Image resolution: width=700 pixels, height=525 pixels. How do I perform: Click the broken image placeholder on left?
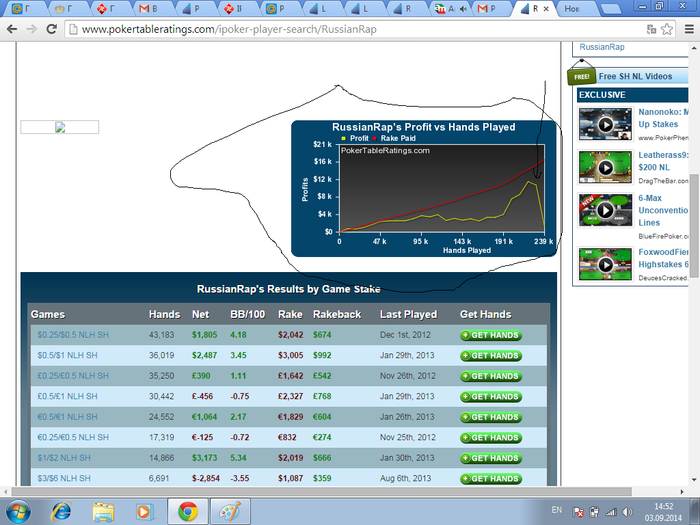[x=59, y=127]
